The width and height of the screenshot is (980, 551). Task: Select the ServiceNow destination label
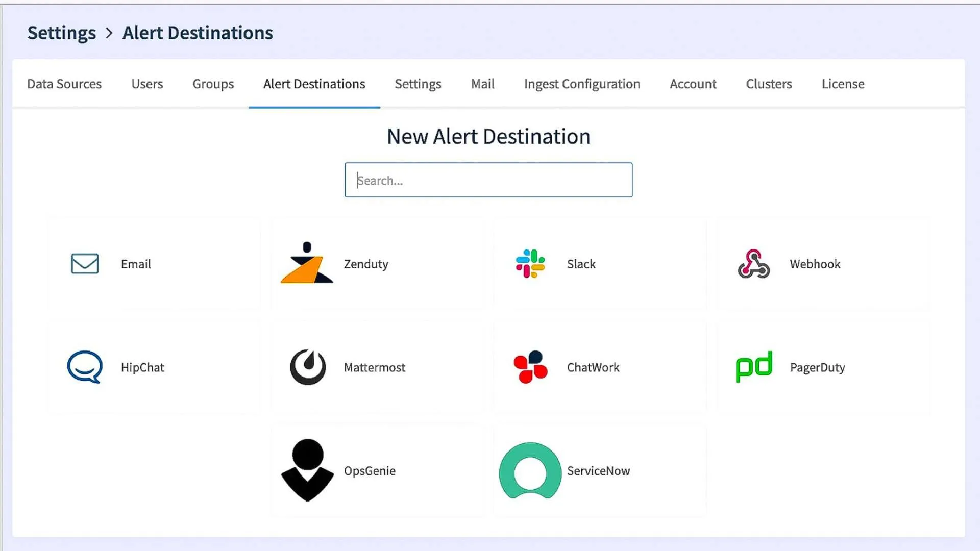tap(599, 471)
